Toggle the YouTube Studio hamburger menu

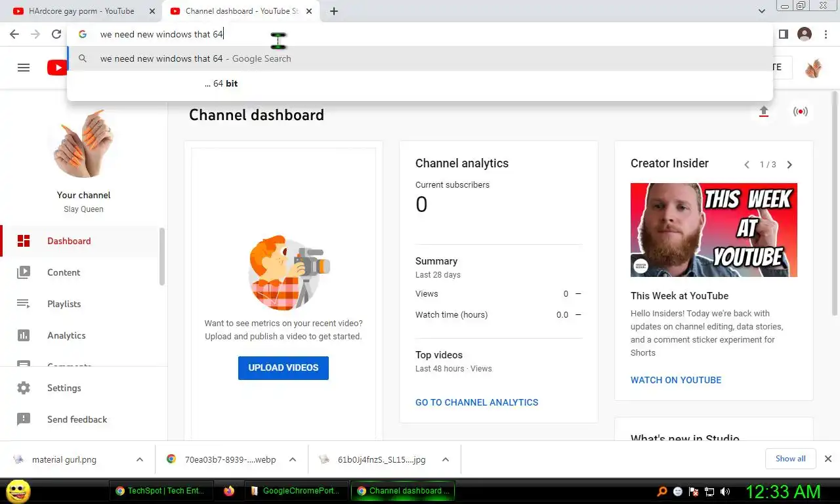(24, 67)
